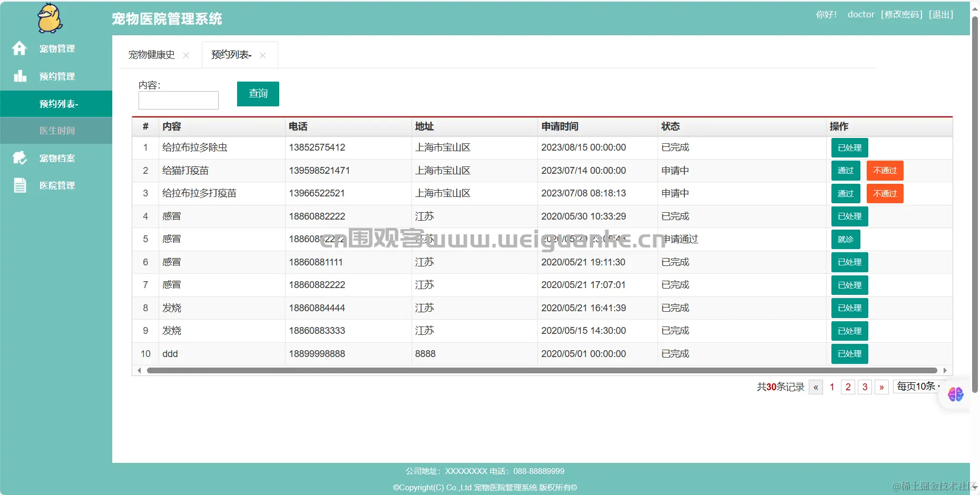Go to previous page with « button
The height and width of the screenshot is (495, 980).
(816, 387)
